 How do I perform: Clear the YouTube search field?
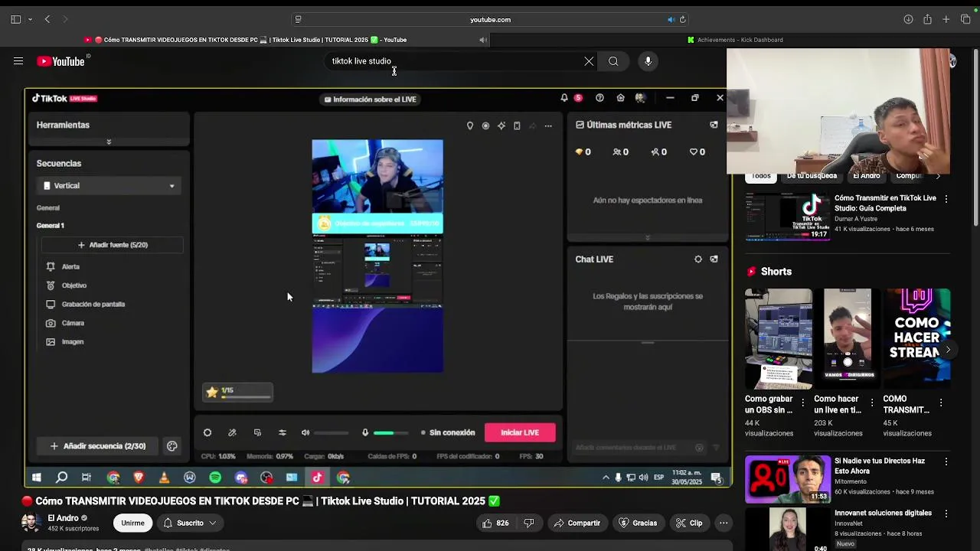(x=589, y=61)
